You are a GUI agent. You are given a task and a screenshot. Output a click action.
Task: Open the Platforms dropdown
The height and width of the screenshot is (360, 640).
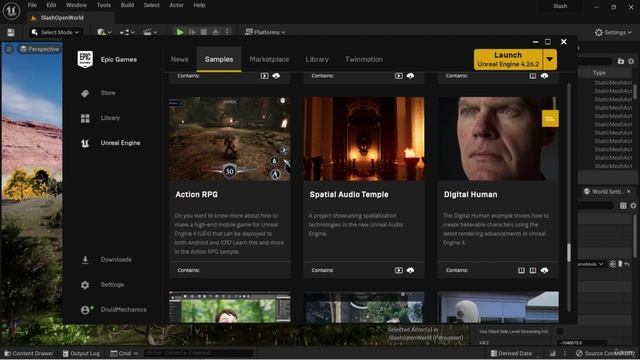[265, 32]
